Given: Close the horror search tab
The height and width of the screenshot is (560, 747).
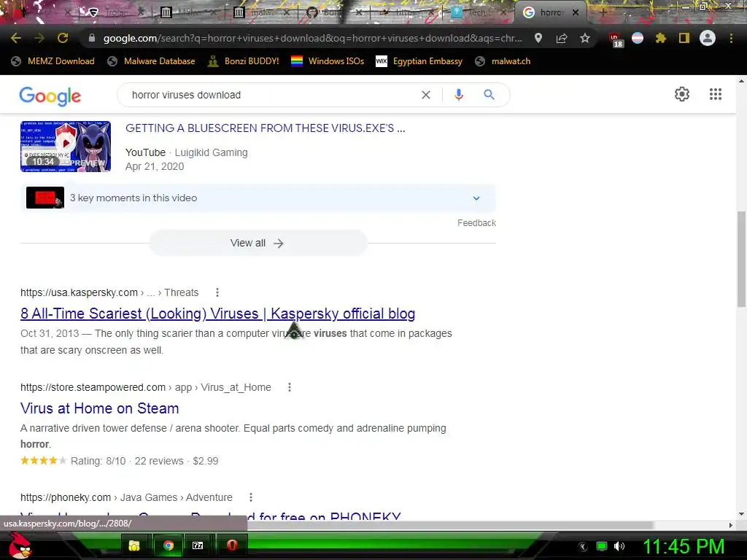Looking at the screenshot, I should pyautogui.click(x=576, y=12).
